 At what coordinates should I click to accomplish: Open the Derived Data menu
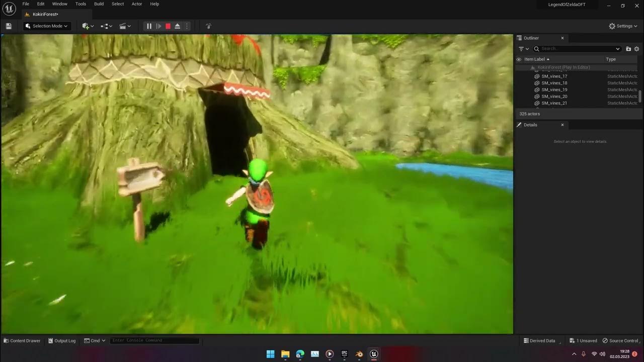pyautogui.click(x=539, y=340)
